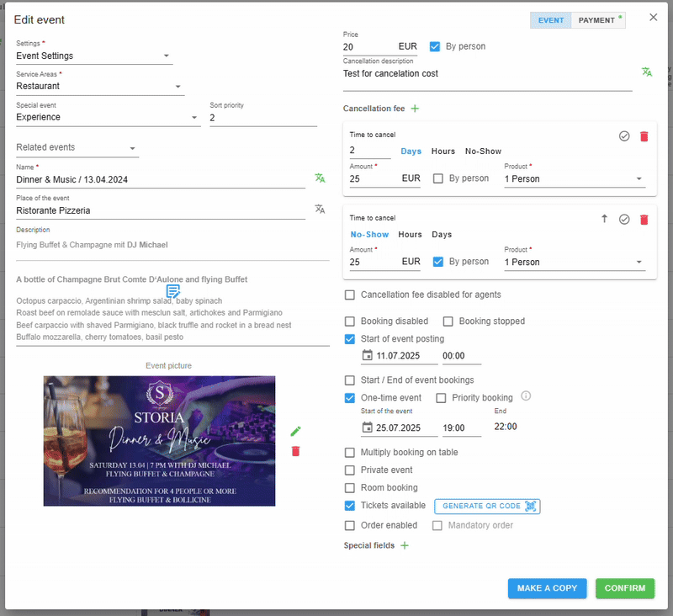This screenshot has width=673, height=616.
Task: Open the Service Areas dropdown
Action: 100,87
